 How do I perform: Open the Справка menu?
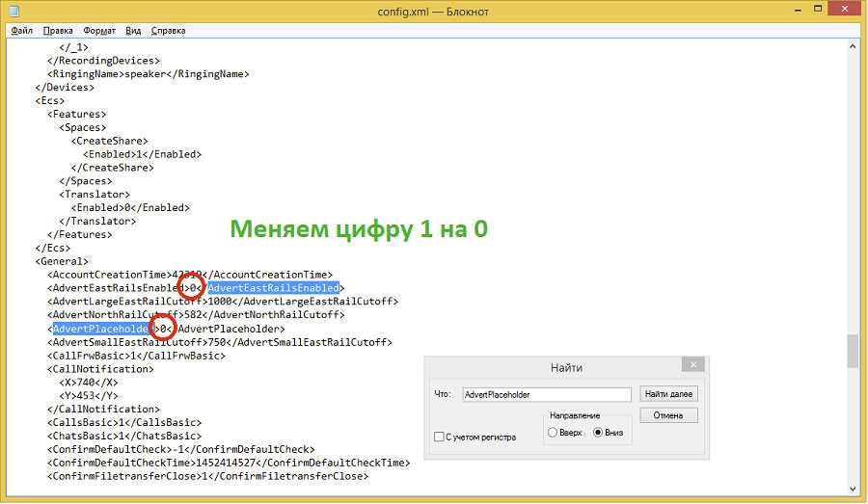coord(168,30)
